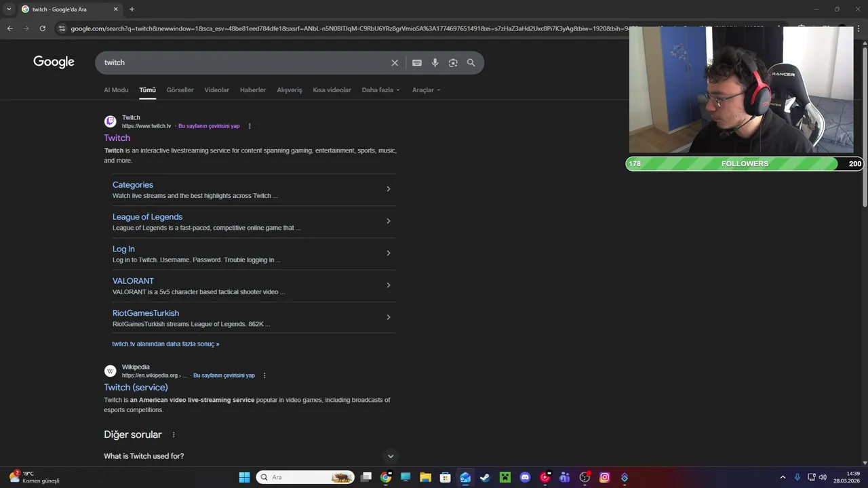Open Google Lens image search
Image resolution: width=868 pixels, height=488 pixels.
point(453,62)
